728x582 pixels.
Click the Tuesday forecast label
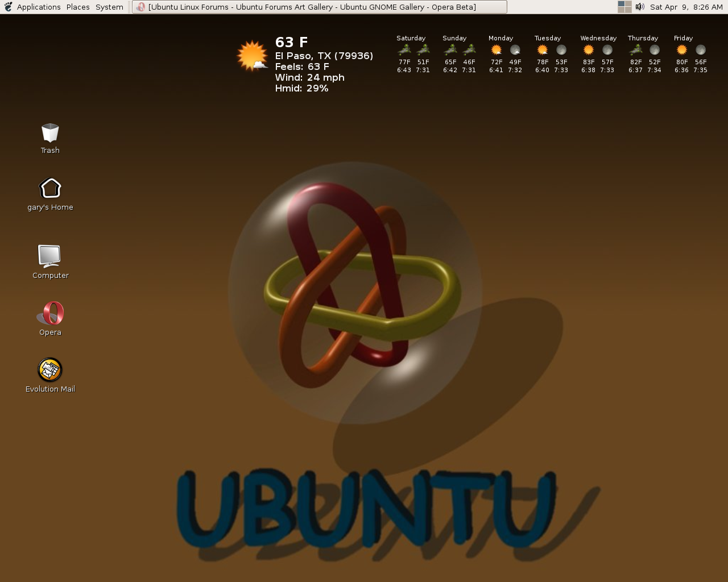pos(547,38)
